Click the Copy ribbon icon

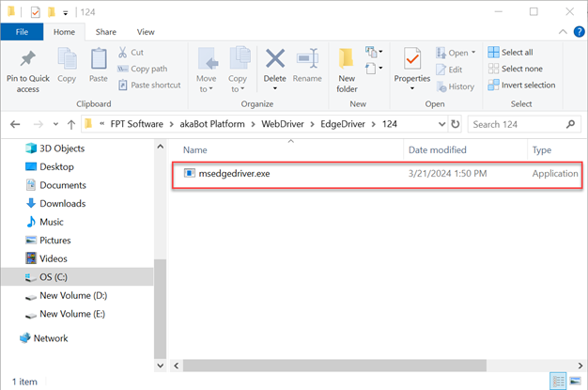pyautogui.click(x=67, y=58)
